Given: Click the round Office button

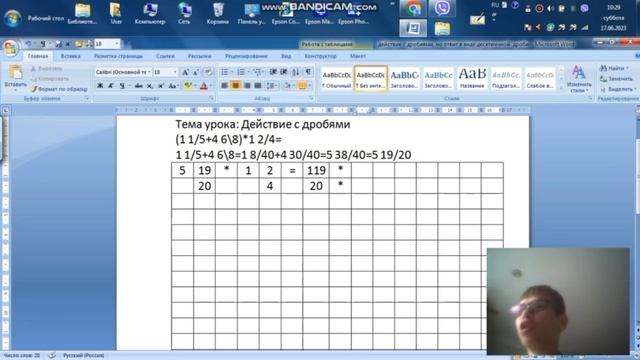Looking at the screenshot, I should 10,48.
